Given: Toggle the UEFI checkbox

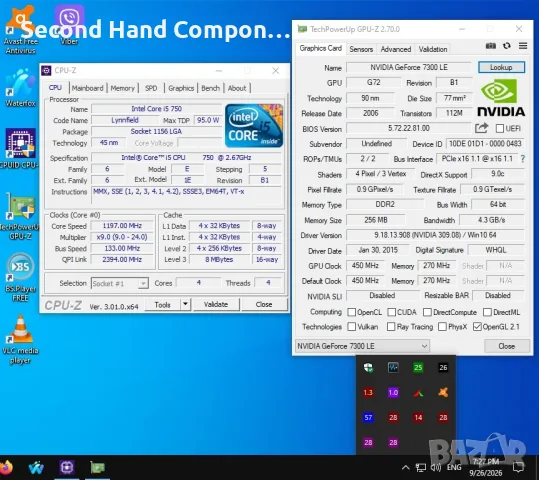Looking at the screenshot, I should click(x=499, y=129).
